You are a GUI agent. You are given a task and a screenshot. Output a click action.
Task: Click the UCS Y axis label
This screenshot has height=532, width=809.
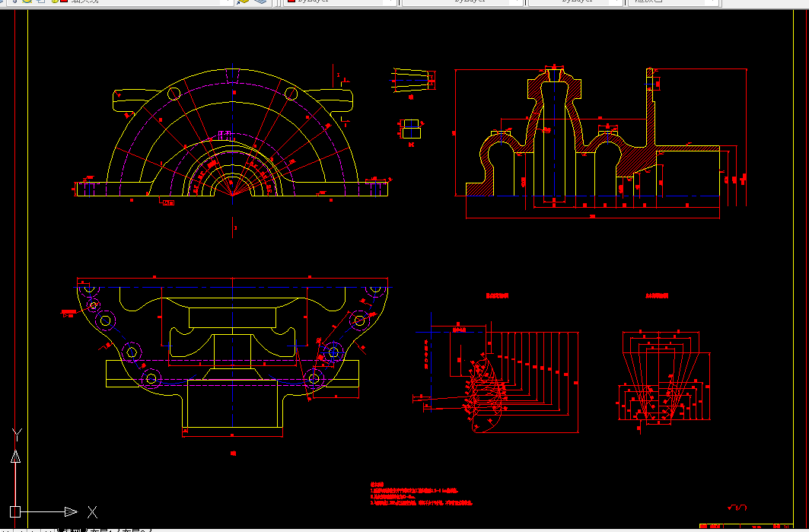click(x=17, y=435)
